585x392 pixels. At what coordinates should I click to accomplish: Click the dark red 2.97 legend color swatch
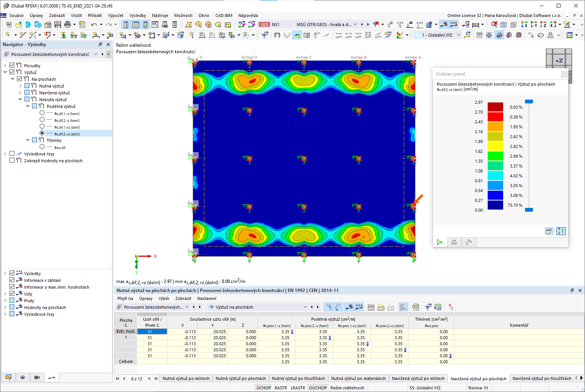(495, 107)
